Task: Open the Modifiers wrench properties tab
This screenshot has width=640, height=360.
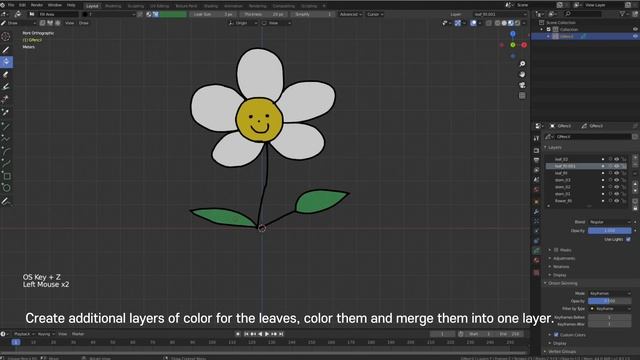Action: pos(536,211)
